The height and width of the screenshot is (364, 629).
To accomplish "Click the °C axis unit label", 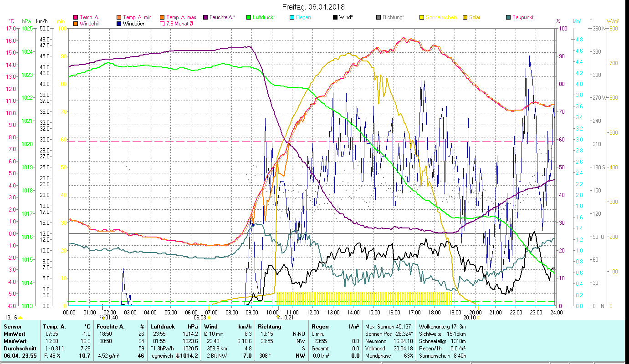I will (11, 21).
